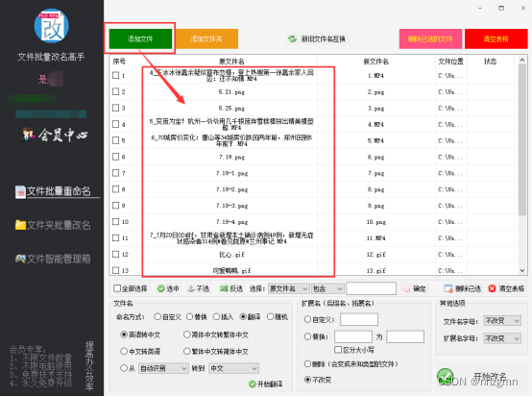Click scrollbar down arrow in file list
The height and width of the screenshot is (397, 532).
pos(522,270)
